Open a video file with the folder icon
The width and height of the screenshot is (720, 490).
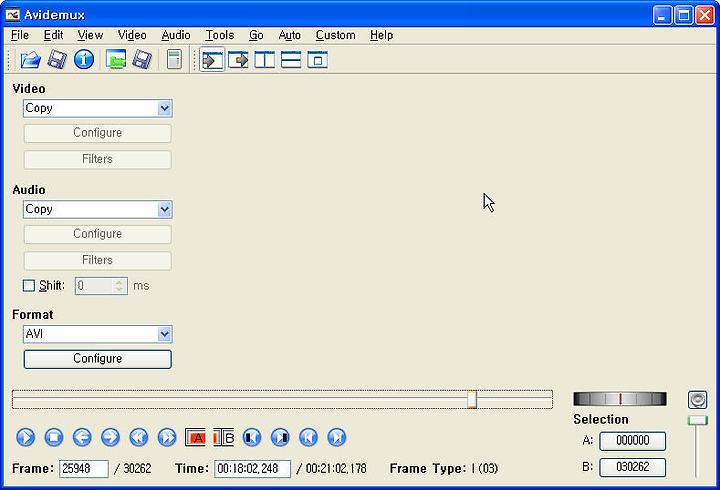[30, 60]
